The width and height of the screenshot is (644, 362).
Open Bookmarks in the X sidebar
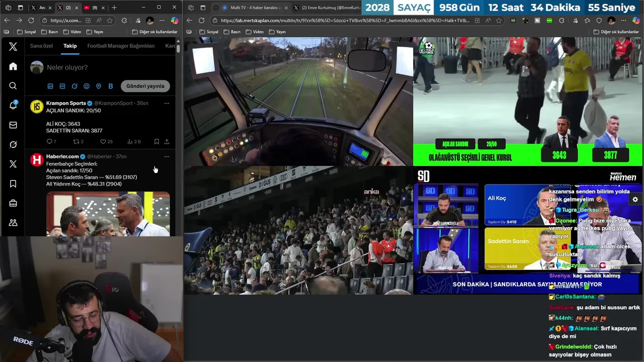pos(13,184)
